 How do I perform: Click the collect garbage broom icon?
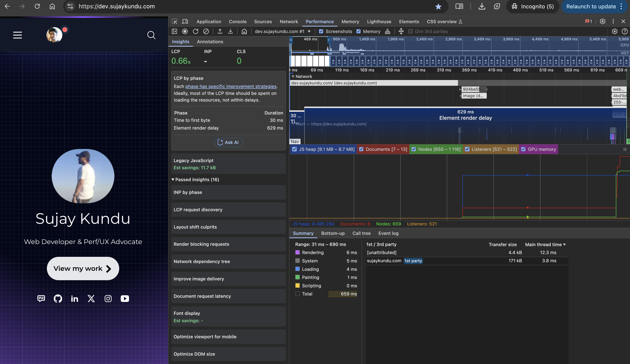point(387,31)
